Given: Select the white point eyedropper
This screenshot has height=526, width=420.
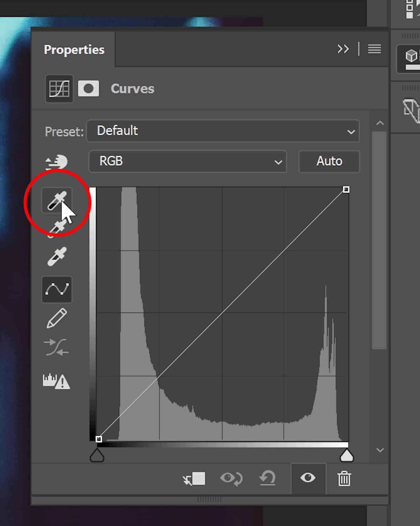Looking at the screenshot, I should click(57, 256).
